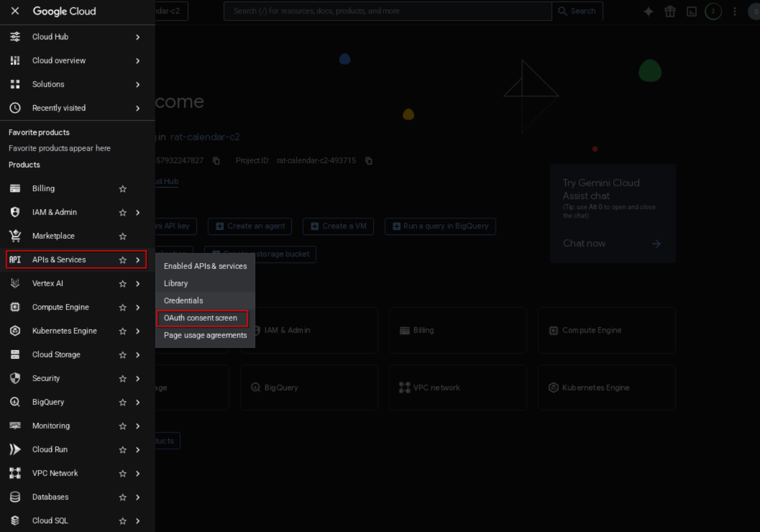Image resolution: width=760 pixels, height=532 pixels.
Task: Click the Monitoring icon
Action: 15,426
